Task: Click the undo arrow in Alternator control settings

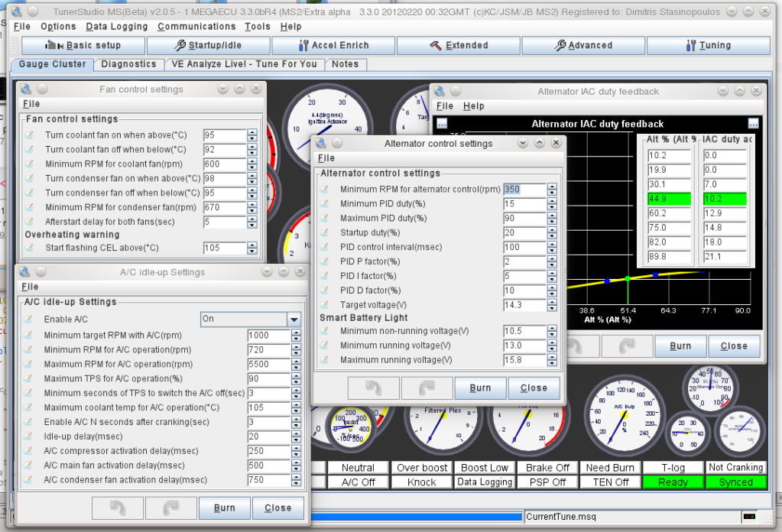Action: pos(372,388)
